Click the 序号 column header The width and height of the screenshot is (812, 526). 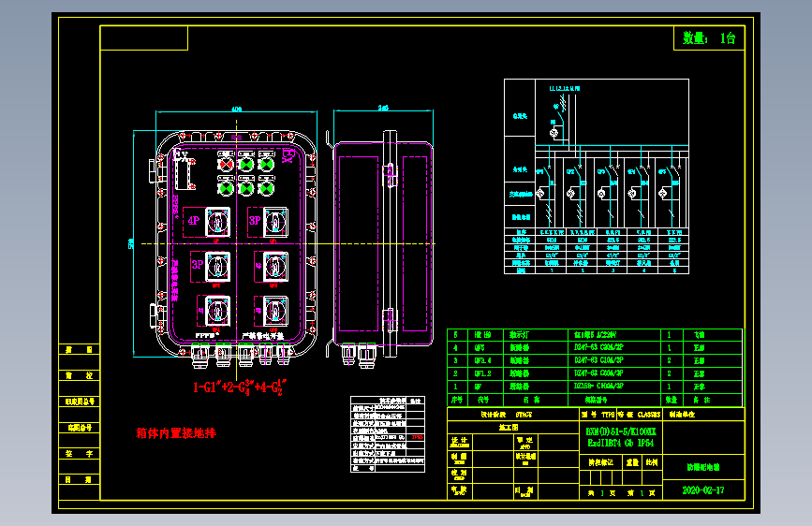[x=457, y=400]
